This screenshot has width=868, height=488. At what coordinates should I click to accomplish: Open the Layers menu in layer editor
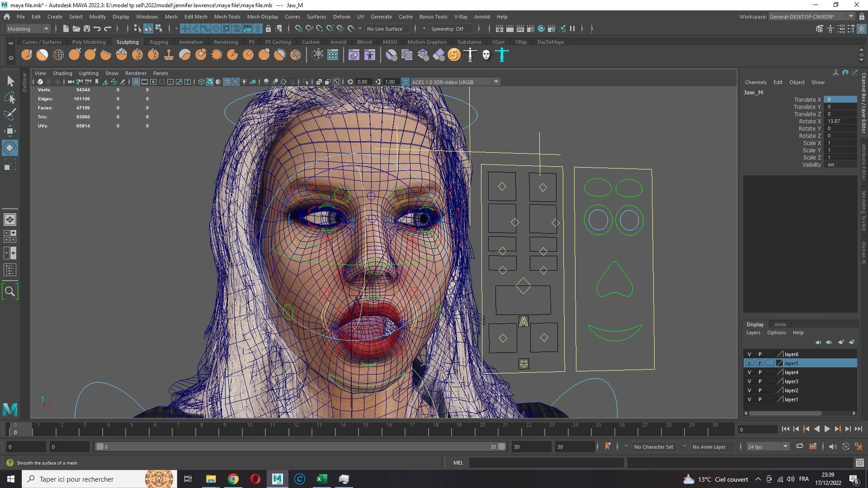(x=753, y=333)
